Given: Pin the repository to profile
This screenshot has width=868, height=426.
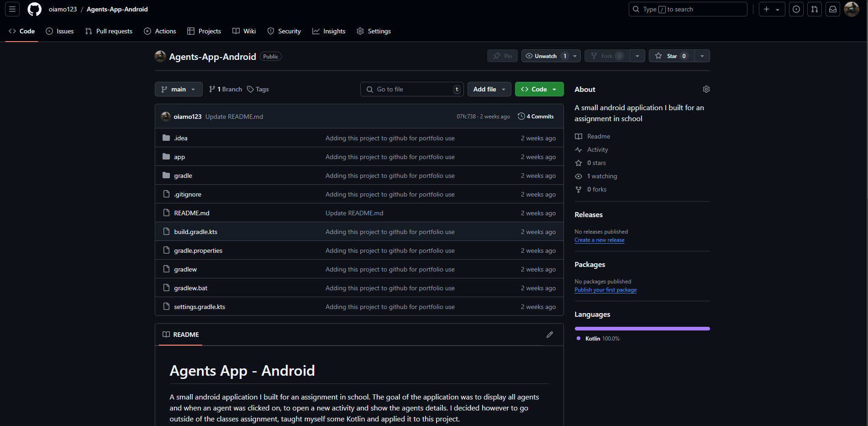Looking at the screenshot, I should (x=502, y=56).
